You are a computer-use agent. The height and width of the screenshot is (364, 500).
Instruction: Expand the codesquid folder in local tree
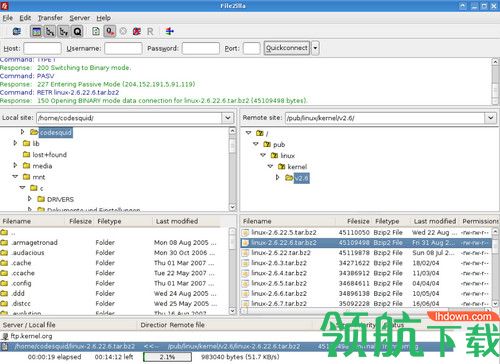23,132
